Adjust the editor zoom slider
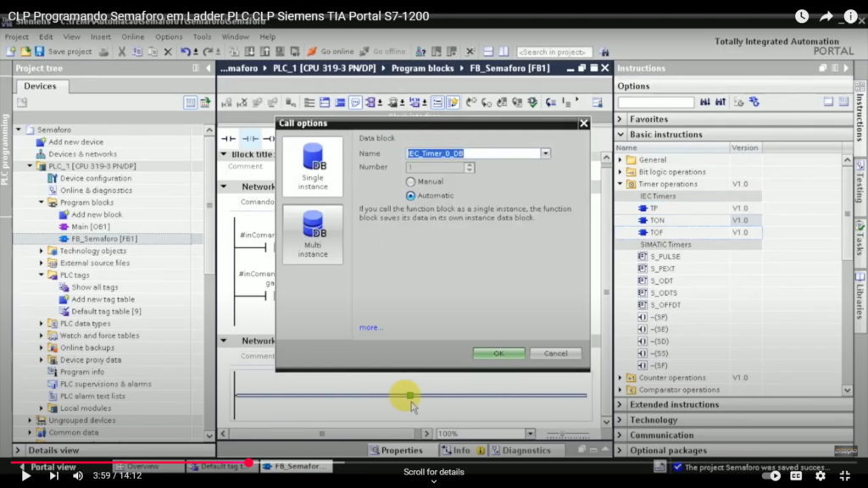Screen dimensions: 868x488 point(563,434)
